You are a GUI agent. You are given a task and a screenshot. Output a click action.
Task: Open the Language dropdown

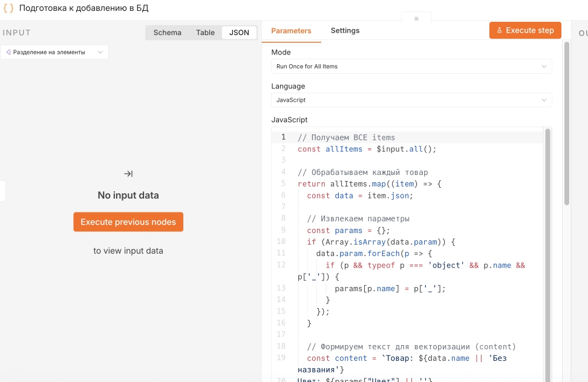411,100
